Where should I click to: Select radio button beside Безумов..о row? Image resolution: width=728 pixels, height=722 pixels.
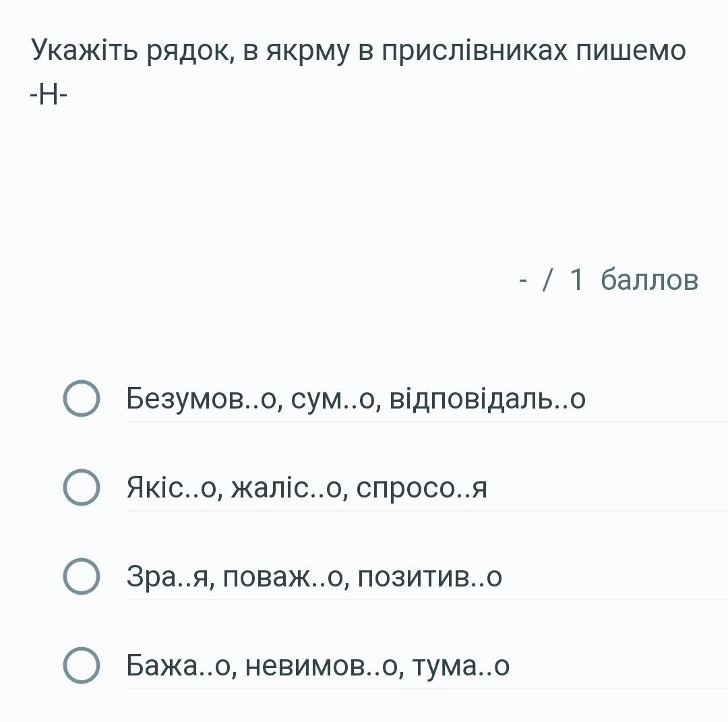82,399
